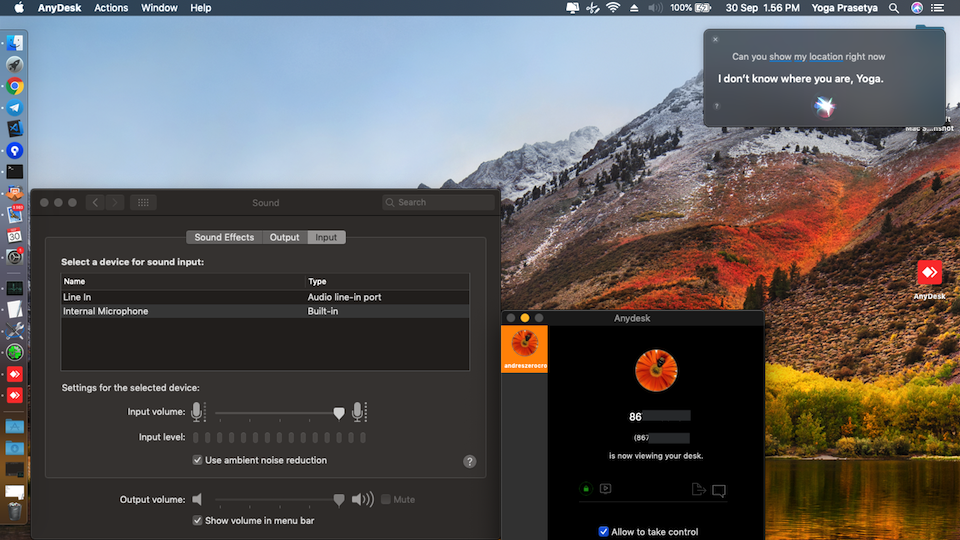Open System Preferences in the dock
The width and height of the screenshot is (960, 540).
point(15,257)
